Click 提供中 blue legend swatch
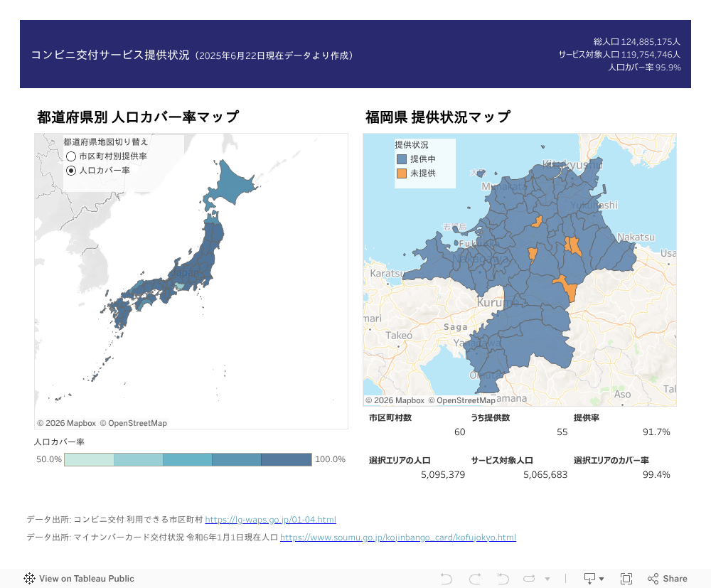This screenshot has height=588, width=711. point(402,159)
